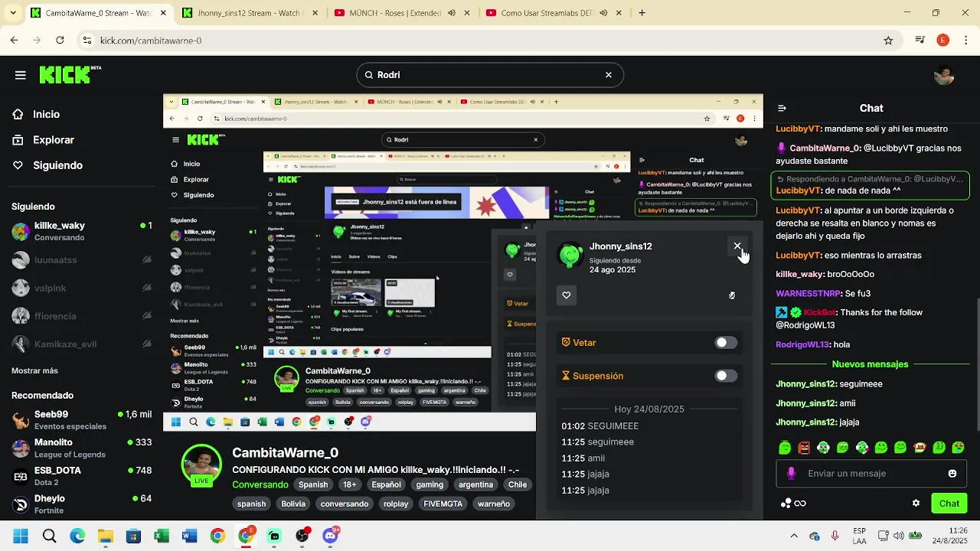Send message with green Chat button

pos(949,504)
